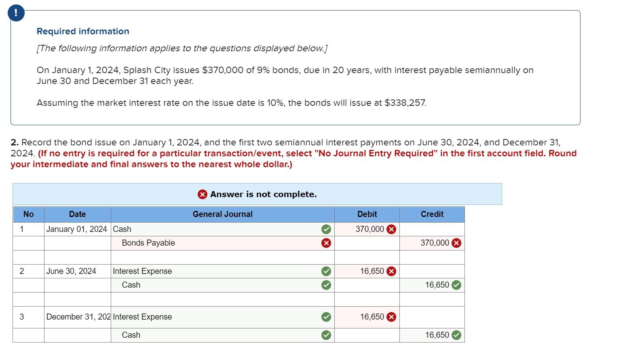Click the June 16,650 credit amount
The image size is (625, 364).
click(437, 285)
